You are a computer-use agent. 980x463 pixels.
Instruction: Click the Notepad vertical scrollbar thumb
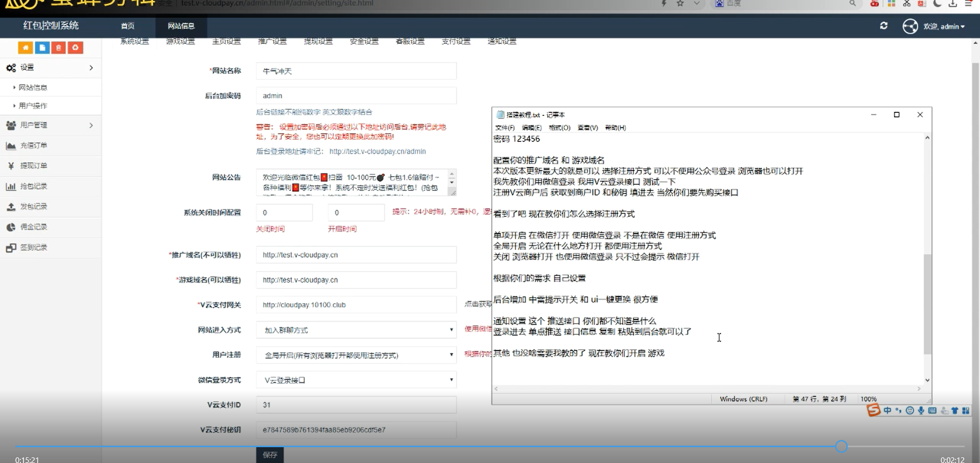click(927, 304)
